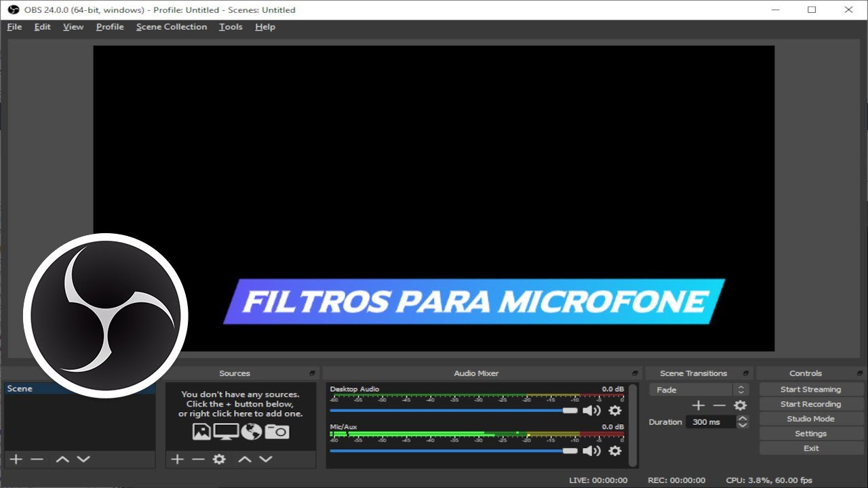Undock the Scene Transitions panel
This screenshot has height=488, width=868.
(x=746, y=373)
